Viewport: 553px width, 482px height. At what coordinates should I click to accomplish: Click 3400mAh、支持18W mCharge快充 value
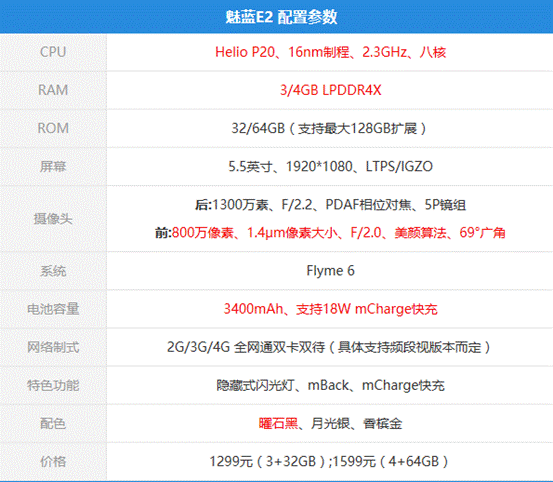[x=330, y=309]
